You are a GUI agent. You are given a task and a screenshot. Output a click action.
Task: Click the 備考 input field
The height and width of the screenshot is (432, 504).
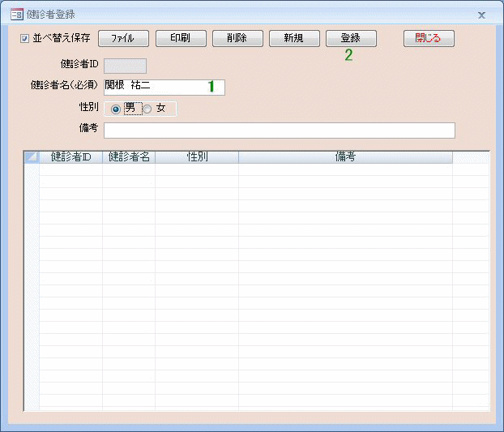click(280, 130)
